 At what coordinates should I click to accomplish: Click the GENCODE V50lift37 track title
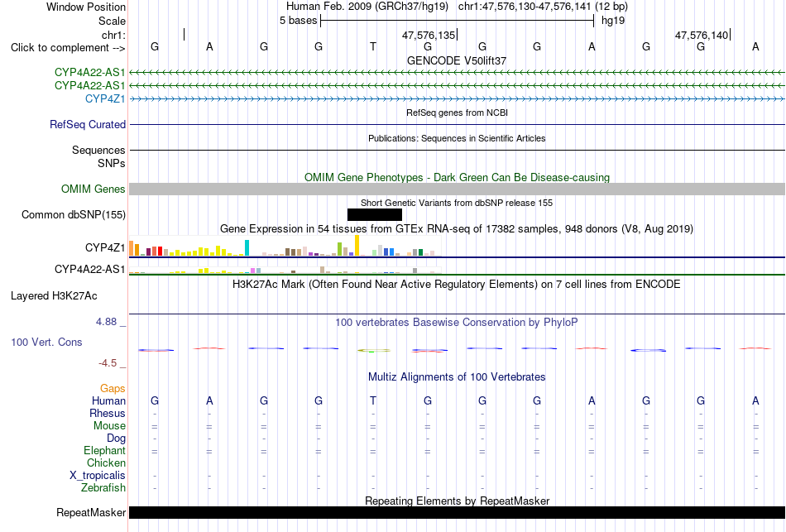[457, 60]
